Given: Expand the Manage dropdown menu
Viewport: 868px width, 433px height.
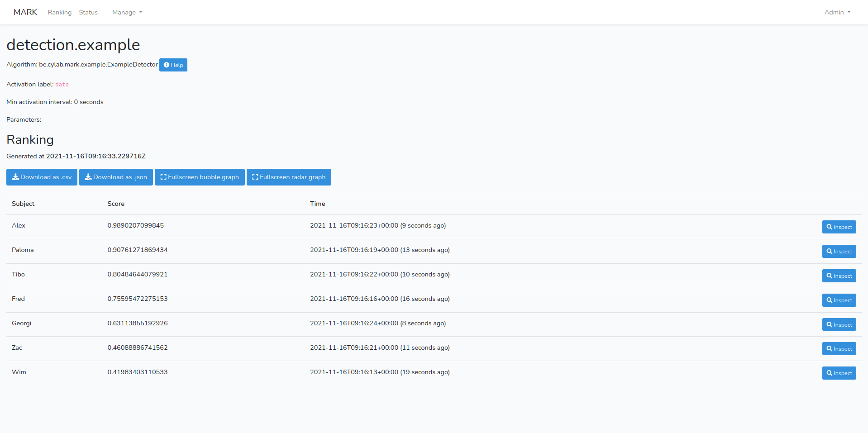Looking at the screenshot, I should tap(127, 12).
